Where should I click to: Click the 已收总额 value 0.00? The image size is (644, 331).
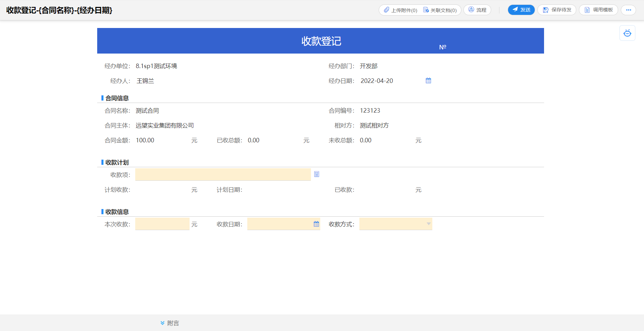pos(254,140)
